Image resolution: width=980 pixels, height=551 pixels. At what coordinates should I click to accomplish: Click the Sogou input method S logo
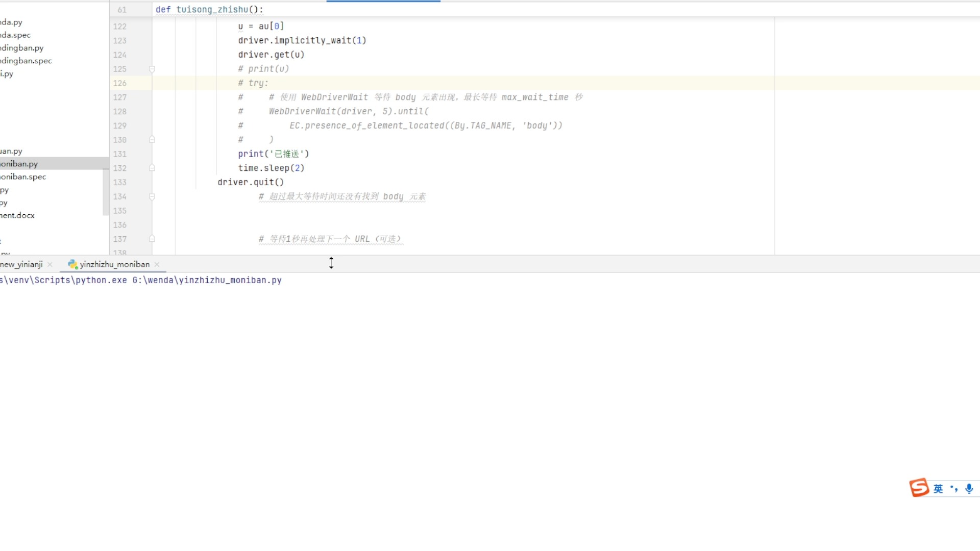click(x=919, y=488)
